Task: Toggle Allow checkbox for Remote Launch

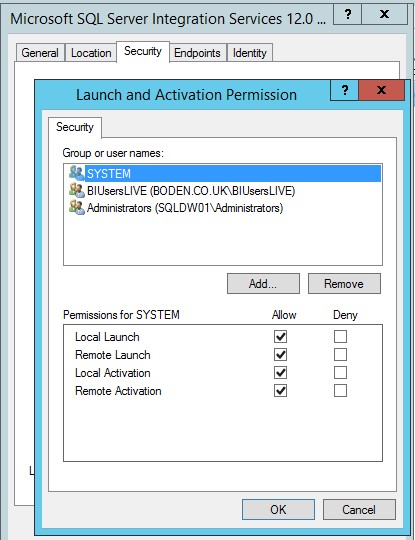Action: [280, 354]
